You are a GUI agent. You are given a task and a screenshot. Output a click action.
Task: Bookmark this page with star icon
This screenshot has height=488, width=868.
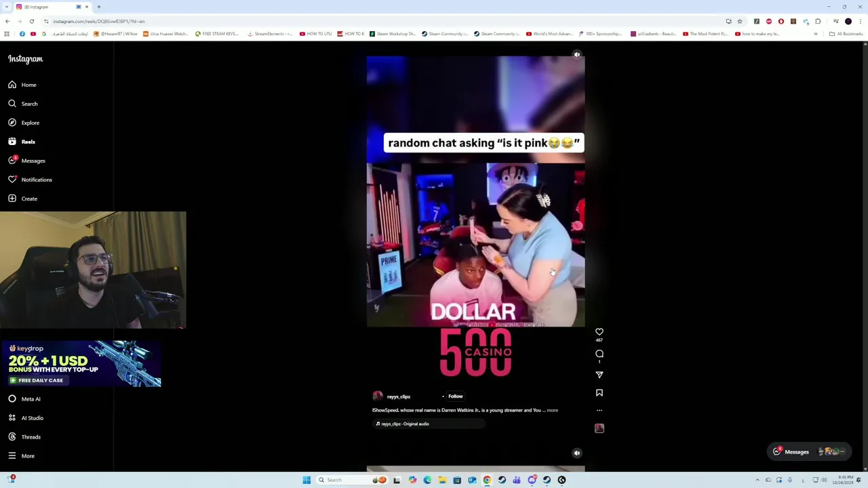click(740, 21)
